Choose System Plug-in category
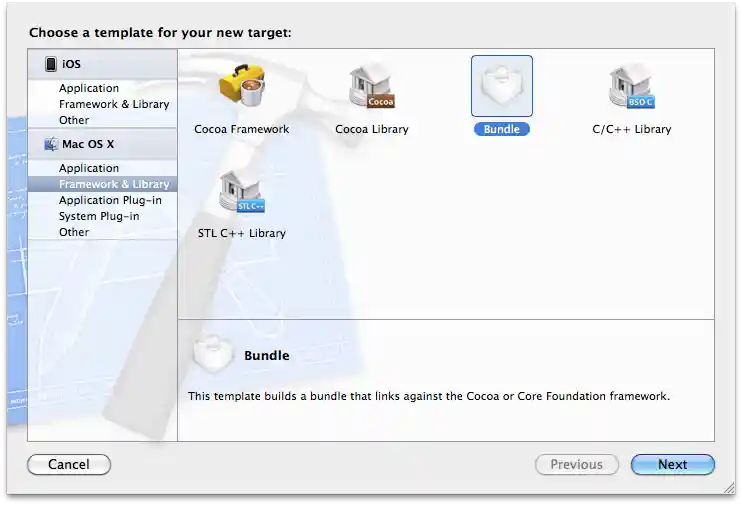742x505 pixels. [99, 216]
